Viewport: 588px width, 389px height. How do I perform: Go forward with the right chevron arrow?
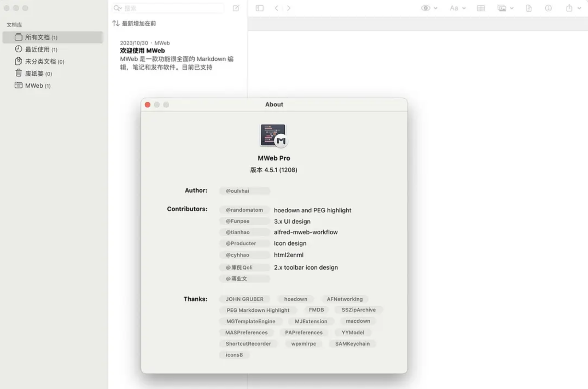pyautogui.click(x=289, y=8)
